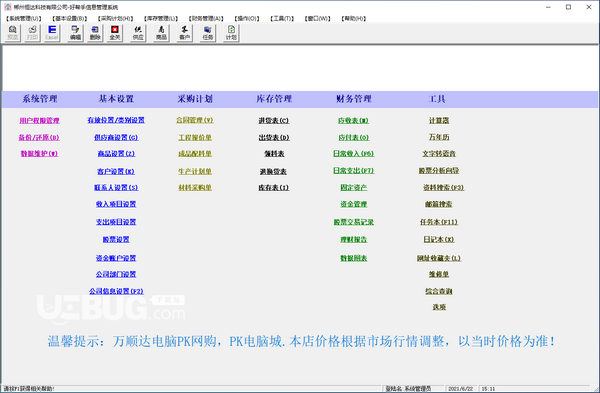Open 成品配料单 link
Viewport: 600px width, 393px height.
pos(195,153)
